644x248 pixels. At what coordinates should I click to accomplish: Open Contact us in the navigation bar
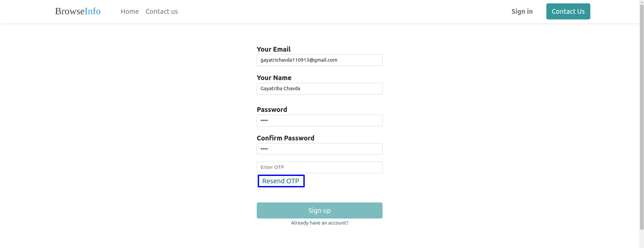click(162, 11)
